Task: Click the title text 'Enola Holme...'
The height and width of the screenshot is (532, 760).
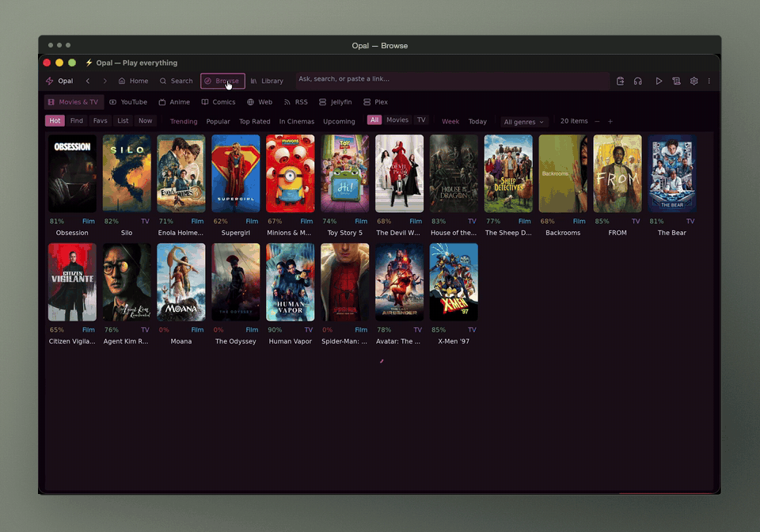Action: (x=180, y=233)
